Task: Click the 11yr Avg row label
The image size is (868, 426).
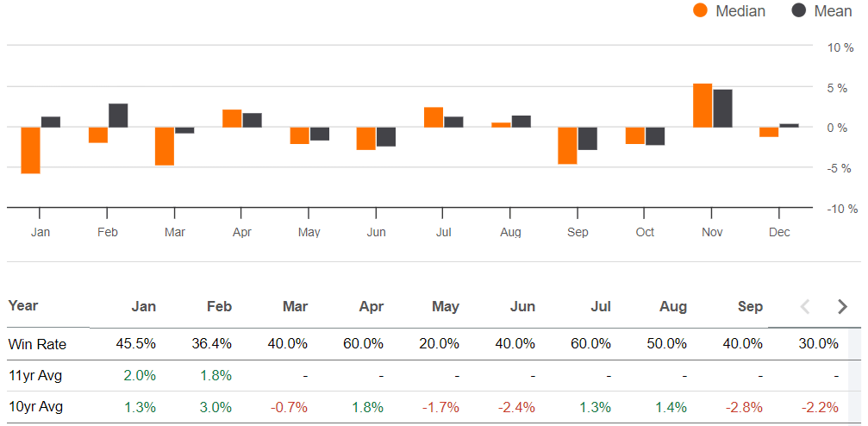Action: (x=35, y=375)
